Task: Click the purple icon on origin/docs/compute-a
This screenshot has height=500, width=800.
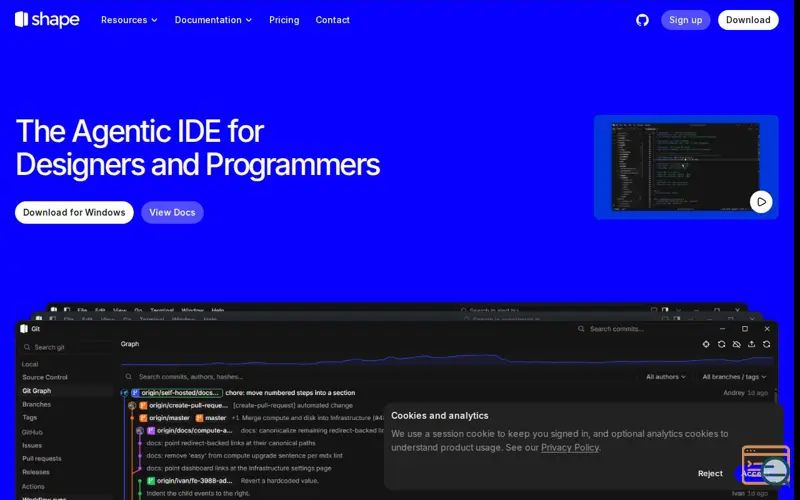Action: click(151, 431)
